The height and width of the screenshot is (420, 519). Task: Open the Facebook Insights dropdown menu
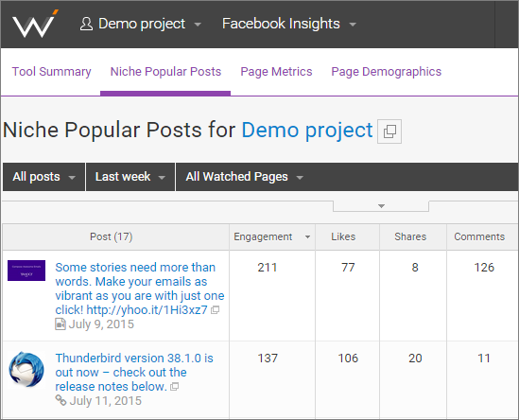click(289, 25)
